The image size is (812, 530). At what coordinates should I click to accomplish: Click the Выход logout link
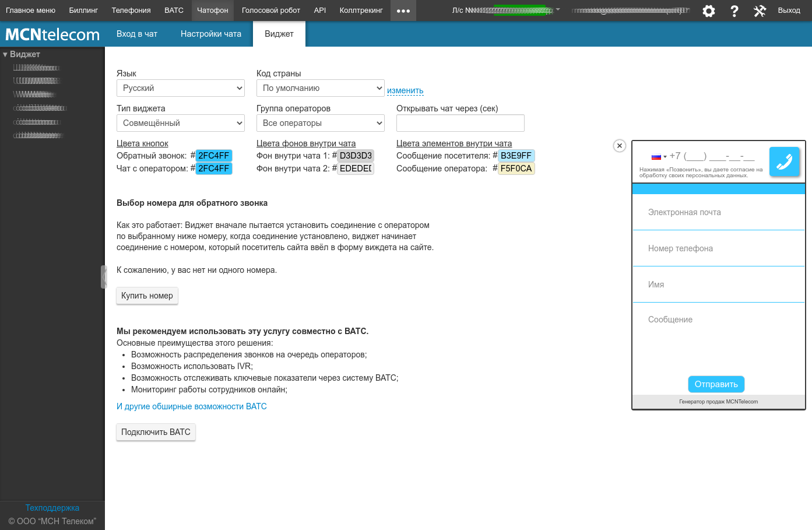[x=789, y=10]
